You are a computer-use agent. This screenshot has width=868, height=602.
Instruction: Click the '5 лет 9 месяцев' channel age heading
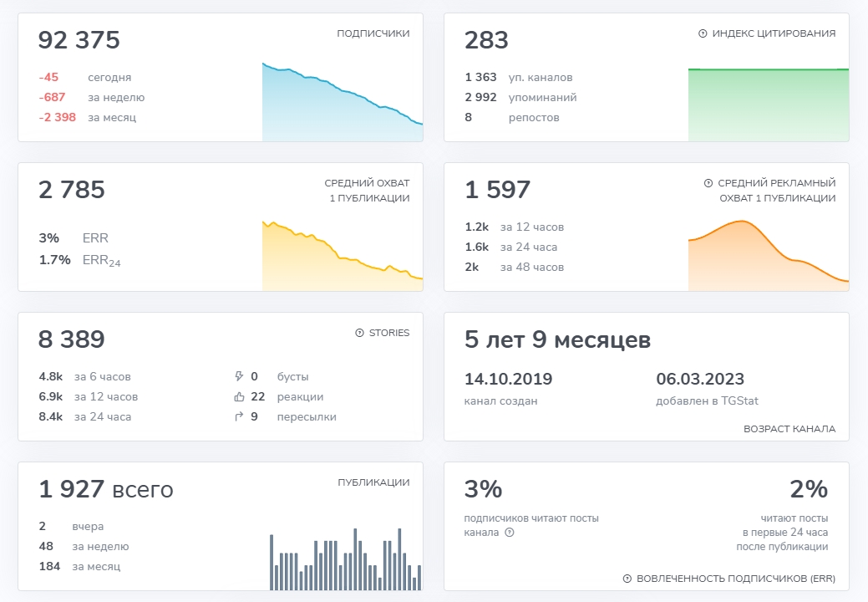557,340
